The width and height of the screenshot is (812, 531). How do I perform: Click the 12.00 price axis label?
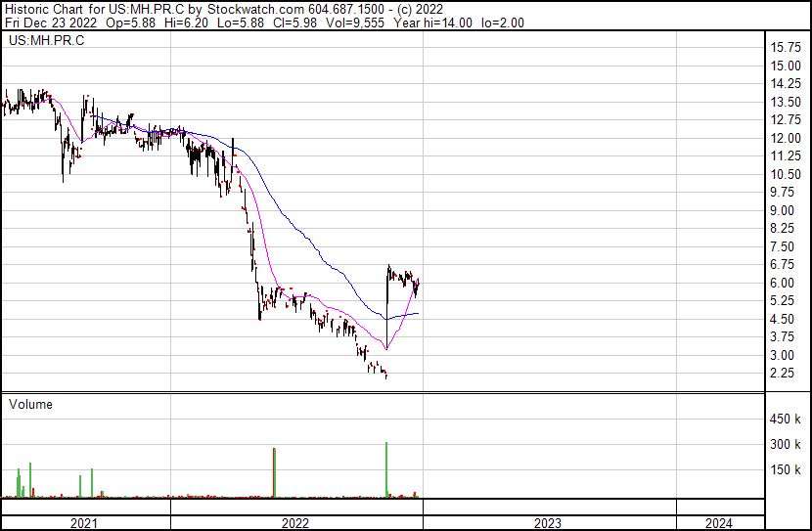tap(786, 138)
